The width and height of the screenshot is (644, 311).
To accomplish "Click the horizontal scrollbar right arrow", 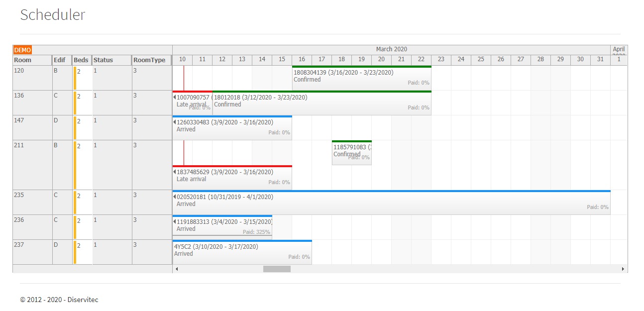I will pyautogui.click(x=623, y=269).
